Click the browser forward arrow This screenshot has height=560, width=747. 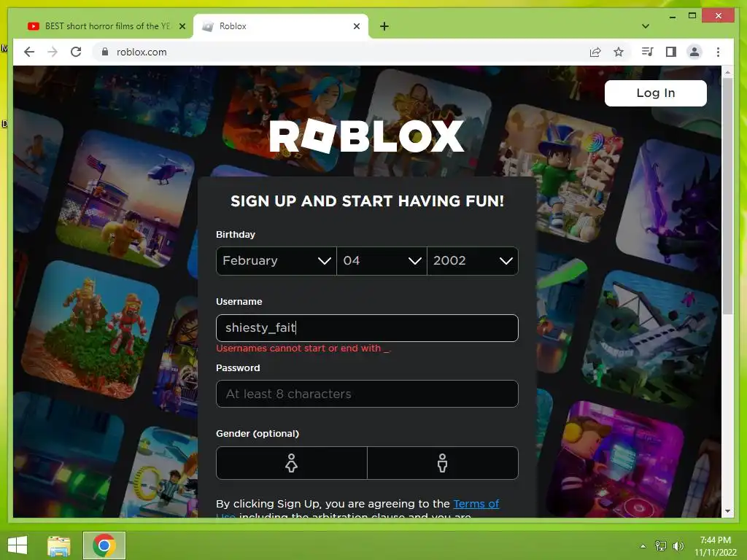pyautogui.click(x=53, y=52)
